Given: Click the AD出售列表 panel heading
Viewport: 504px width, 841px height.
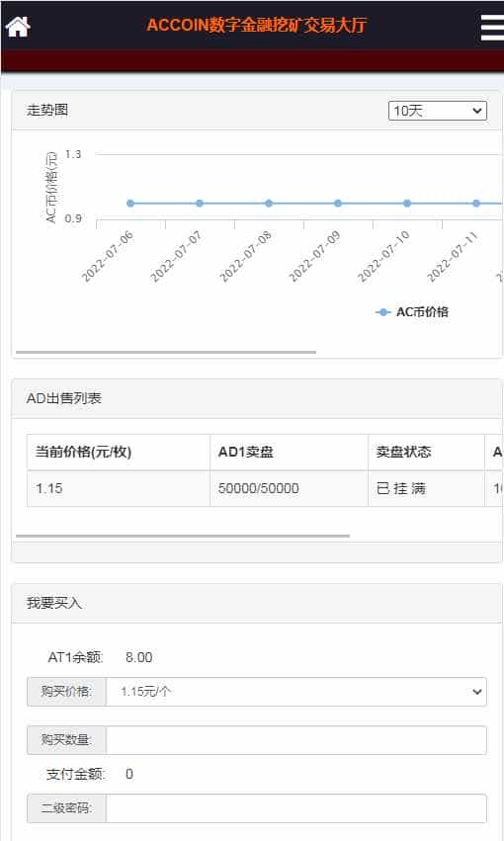Looking at the screenshot, I should [64, 398].
